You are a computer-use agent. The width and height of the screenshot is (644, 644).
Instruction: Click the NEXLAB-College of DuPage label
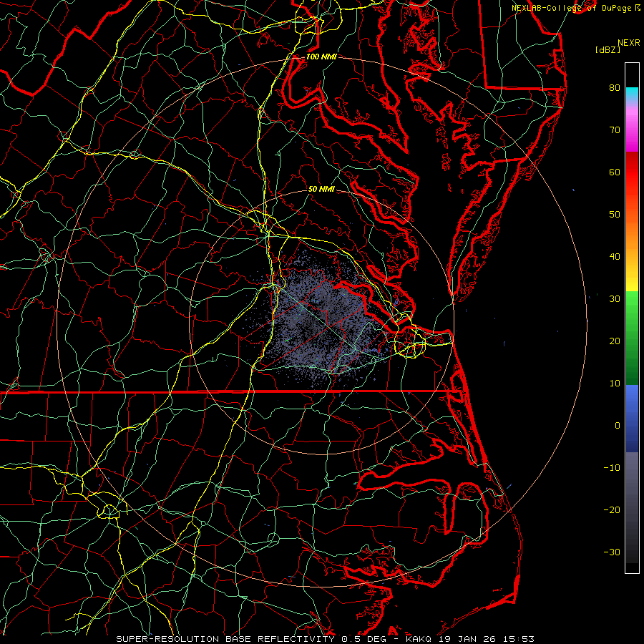click(570, 7)
